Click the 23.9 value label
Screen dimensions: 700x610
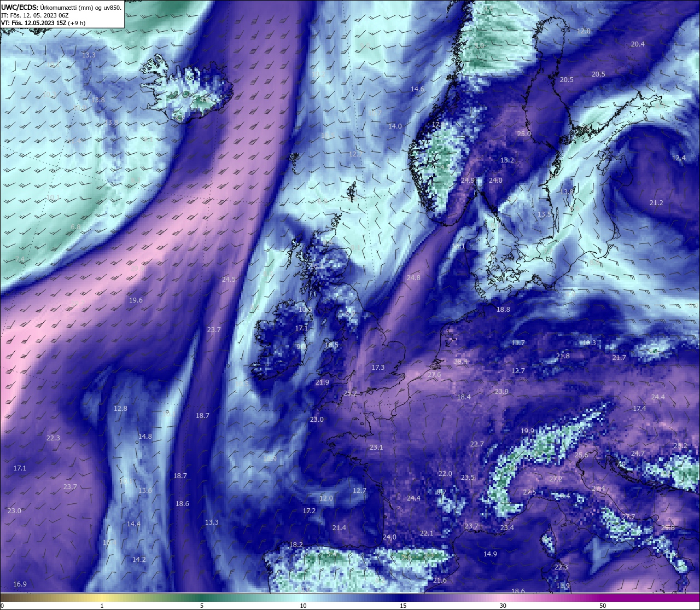click(501, 392)
